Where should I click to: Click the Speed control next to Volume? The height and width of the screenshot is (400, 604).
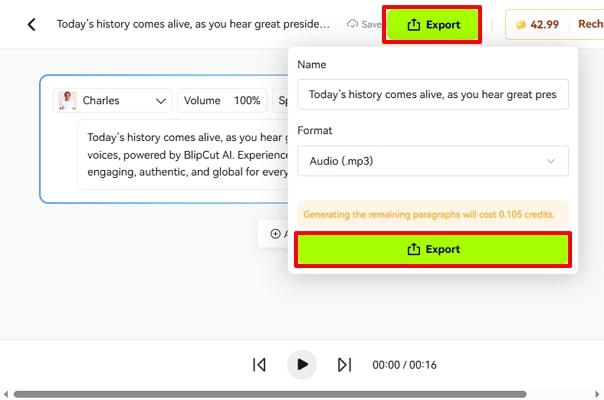point(280,101)
